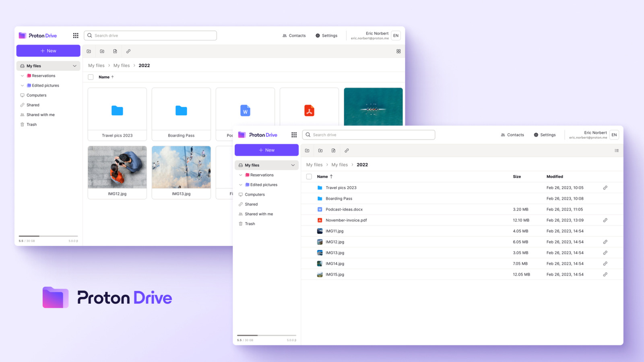
Task: Toggle the layout view icon in back window
Action: click(x=398, y=51)
